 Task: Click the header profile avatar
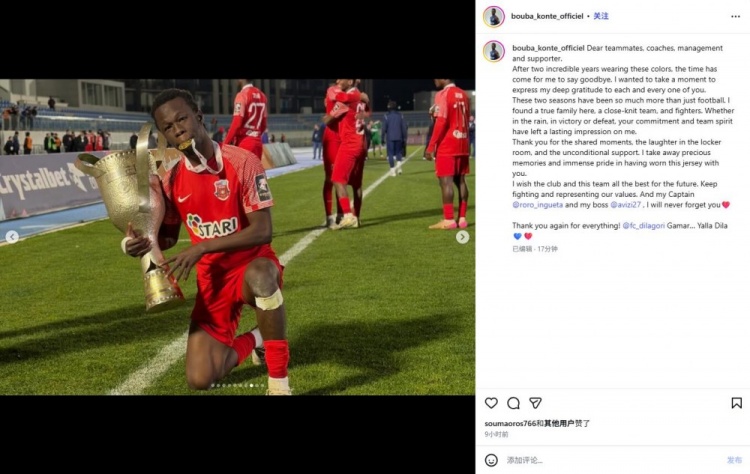pos(494,16)
